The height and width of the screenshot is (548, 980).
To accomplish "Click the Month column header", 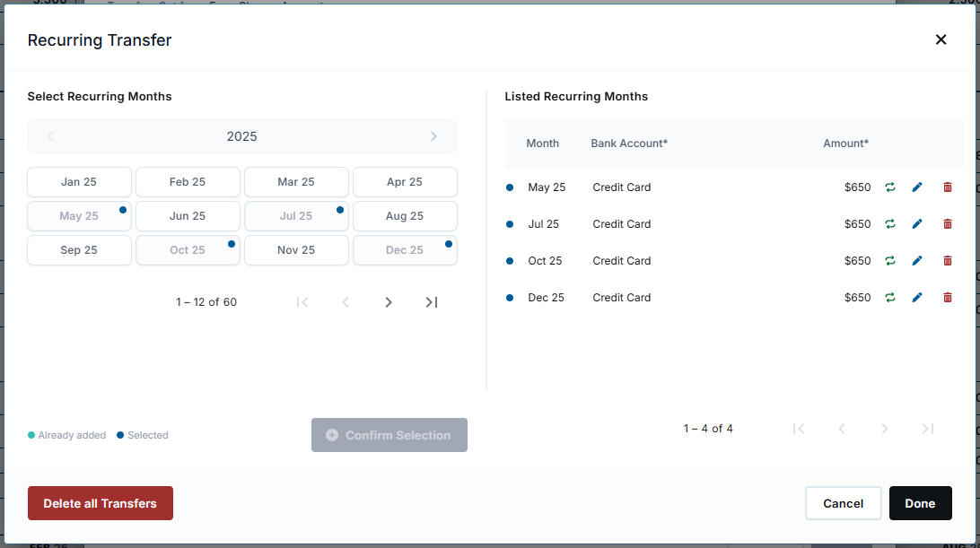I will tap(542, 144).
